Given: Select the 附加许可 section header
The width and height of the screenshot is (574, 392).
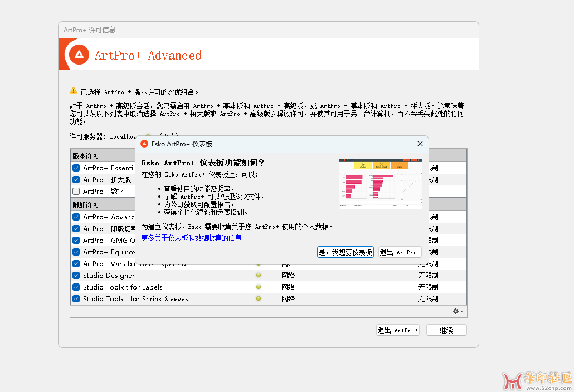Looking at the screenshot, I should click(x=85, y=205).
